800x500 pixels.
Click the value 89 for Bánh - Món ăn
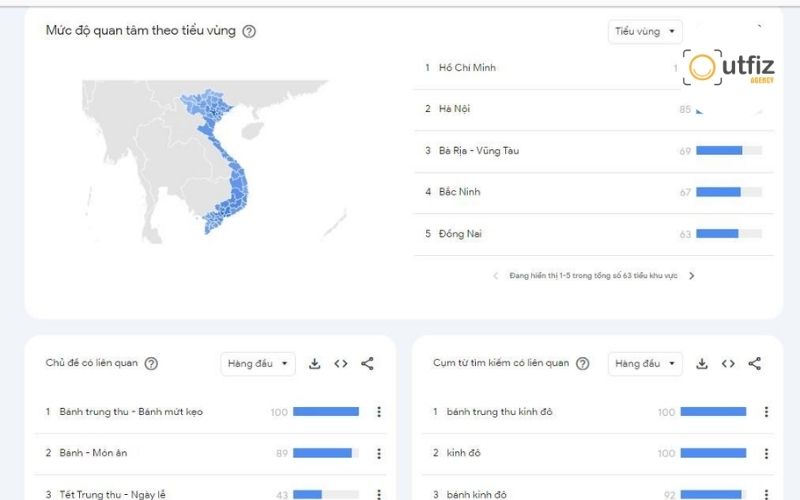click(x=282, y=454)
